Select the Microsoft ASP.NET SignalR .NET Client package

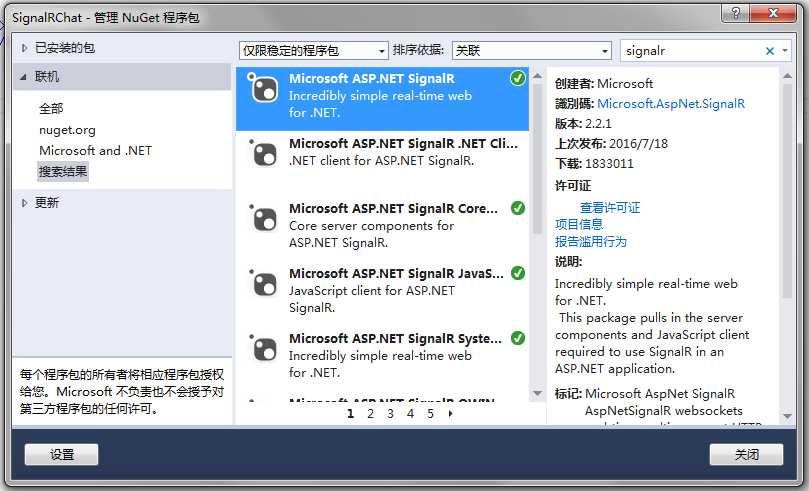[x=382, y=164]
